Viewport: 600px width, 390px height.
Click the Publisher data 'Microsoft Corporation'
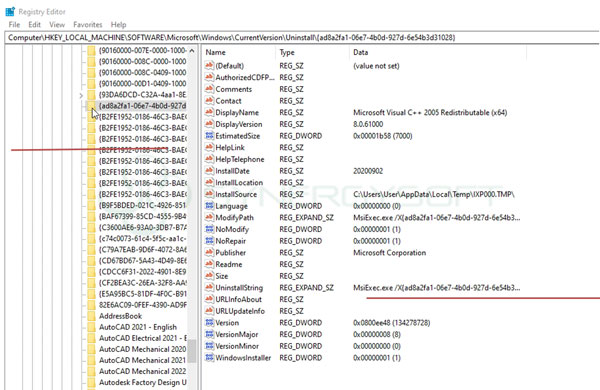pos(390,253)
